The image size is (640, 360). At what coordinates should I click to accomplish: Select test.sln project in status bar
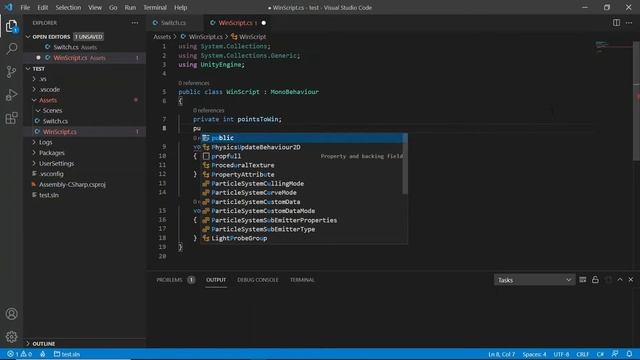[67, 354]
